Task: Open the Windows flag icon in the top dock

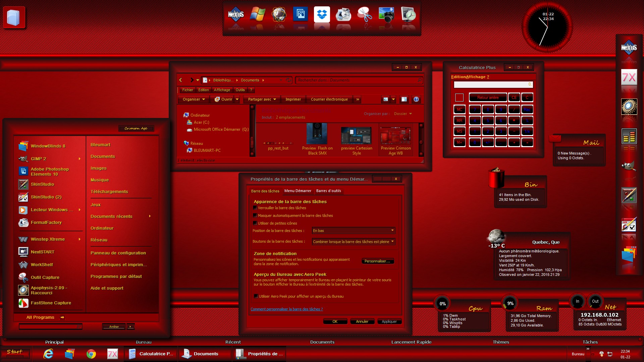Action: (x=257, y=14)
